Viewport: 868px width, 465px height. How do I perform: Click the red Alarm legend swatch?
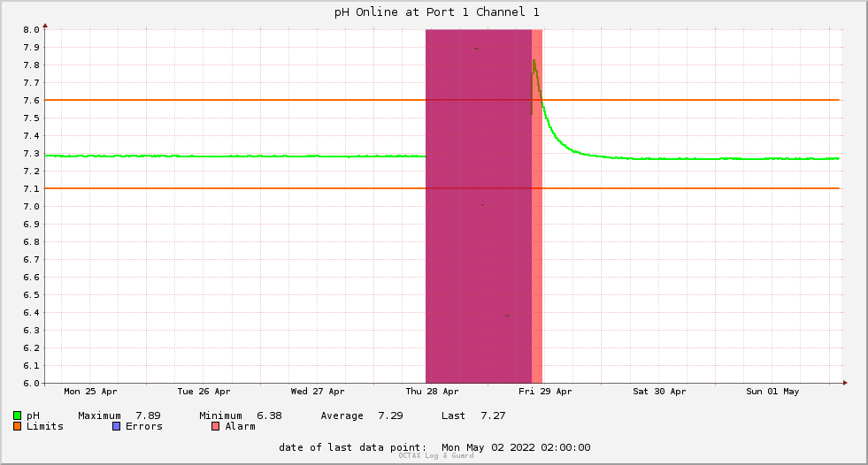tap(215, 426)
